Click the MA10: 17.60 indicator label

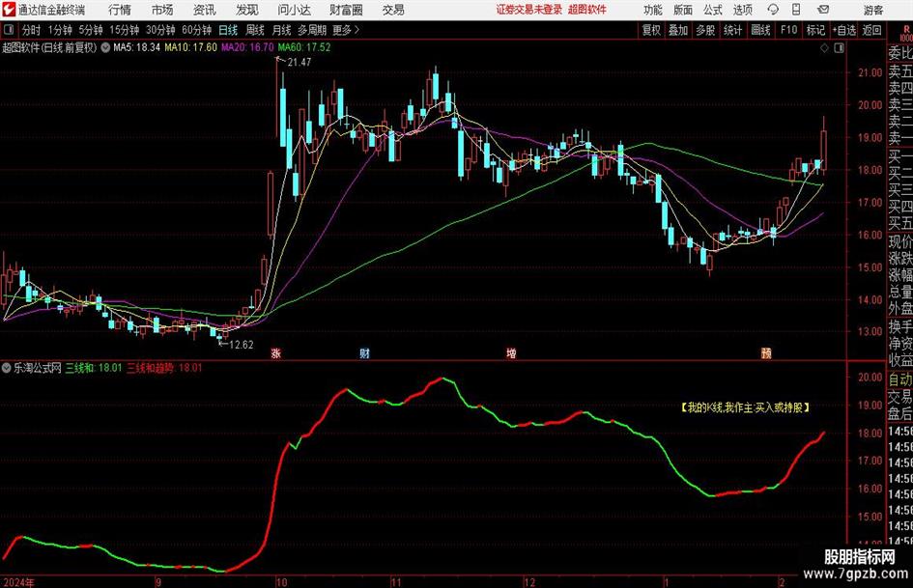(x=190, y=47)
